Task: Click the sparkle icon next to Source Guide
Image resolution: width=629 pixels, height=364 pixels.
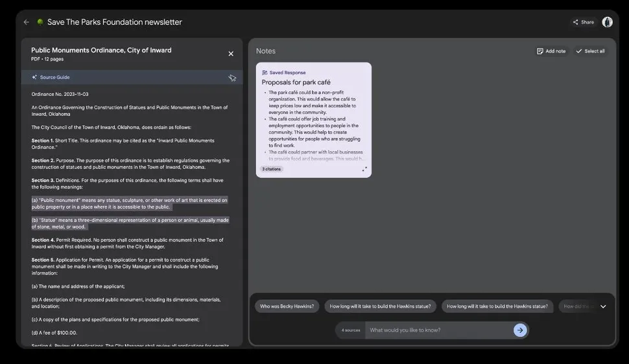Action: point(34,77)
